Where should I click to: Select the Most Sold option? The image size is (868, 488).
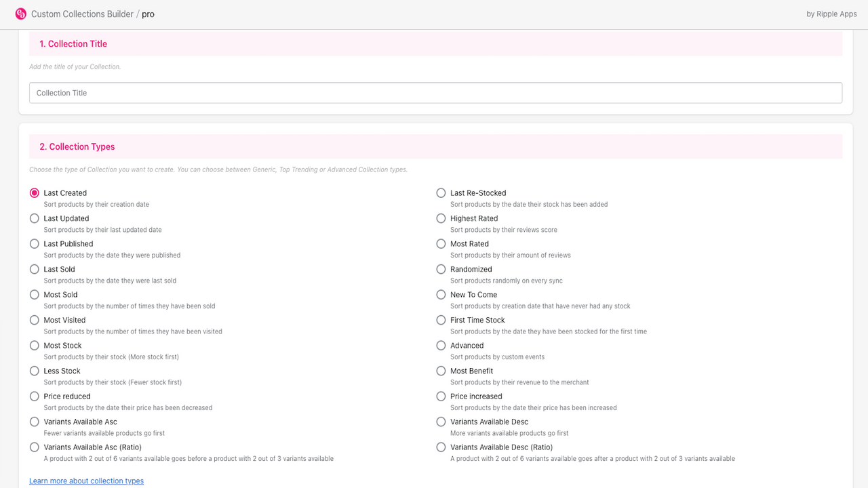[35, 295]
